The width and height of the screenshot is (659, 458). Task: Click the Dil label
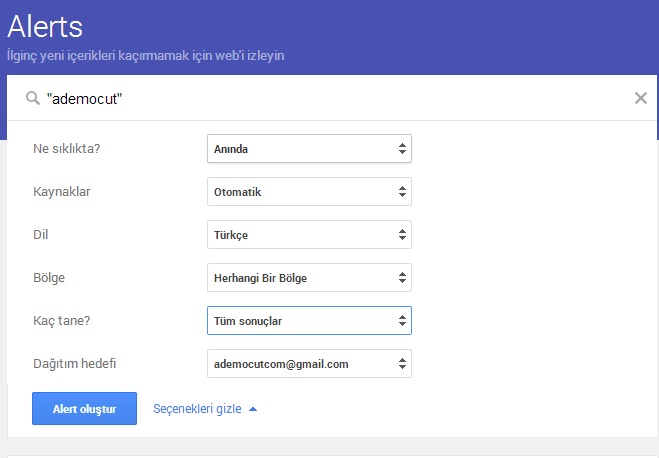41,234
